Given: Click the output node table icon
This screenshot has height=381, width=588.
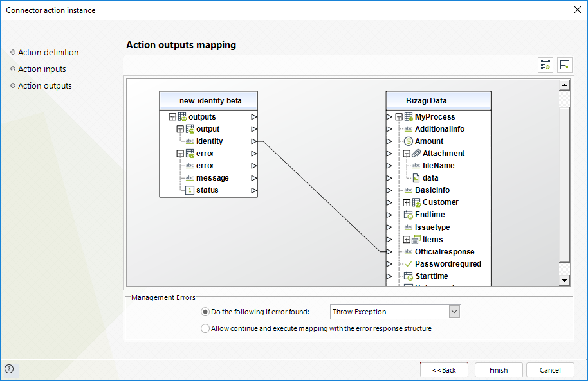Looking at the screenshot, I should click(x=190, y=129).
